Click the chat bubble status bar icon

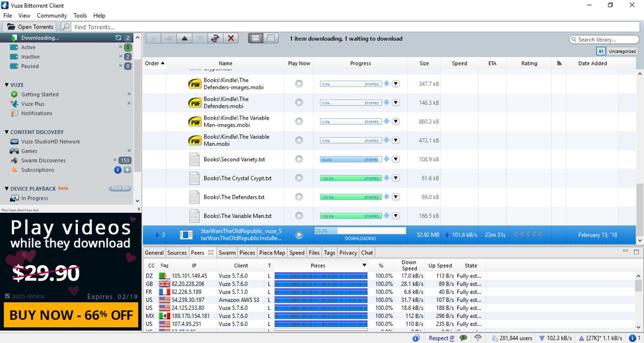click(463, 338)
